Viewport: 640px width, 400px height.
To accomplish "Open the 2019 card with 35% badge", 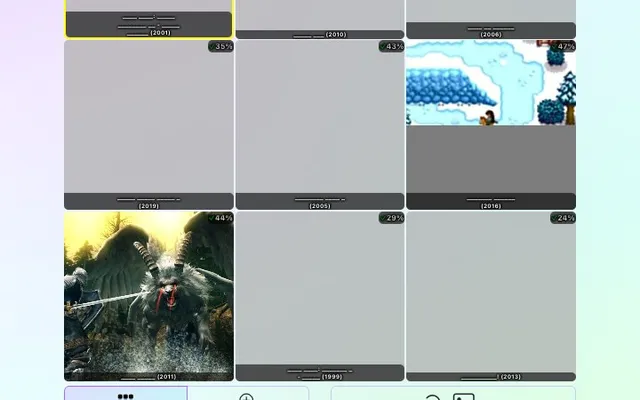I will [149, 125].
